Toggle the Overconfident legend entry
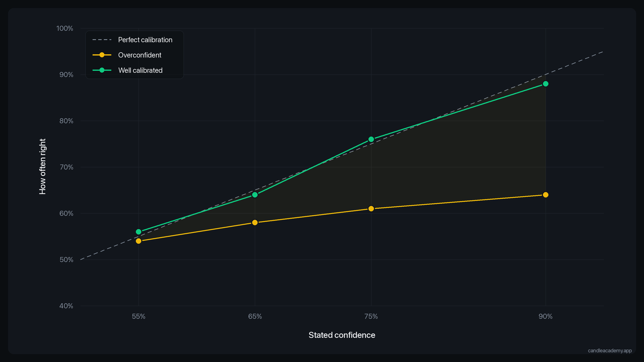This screenshot has width=644, height=362. (x=127, y=55)
